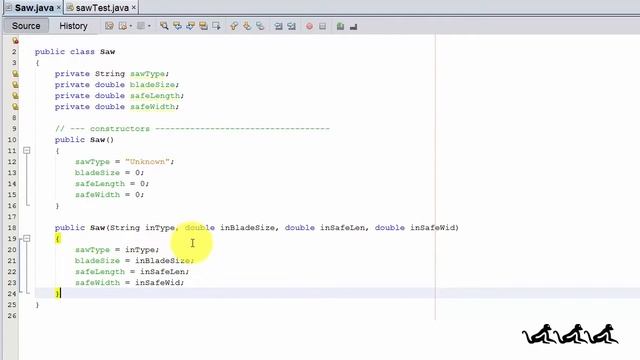
Task: Click "safeWidth = 0;" on line 15
Action: 109,195
